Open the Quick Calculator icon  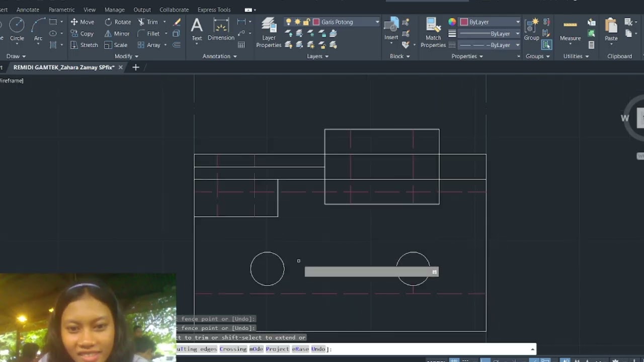(592, 45)
